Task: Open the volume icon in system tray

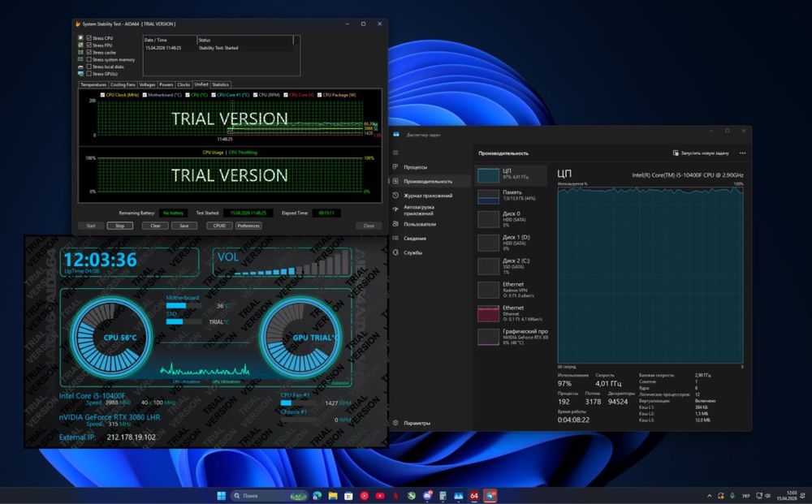Action: click(x=767, y=496)
